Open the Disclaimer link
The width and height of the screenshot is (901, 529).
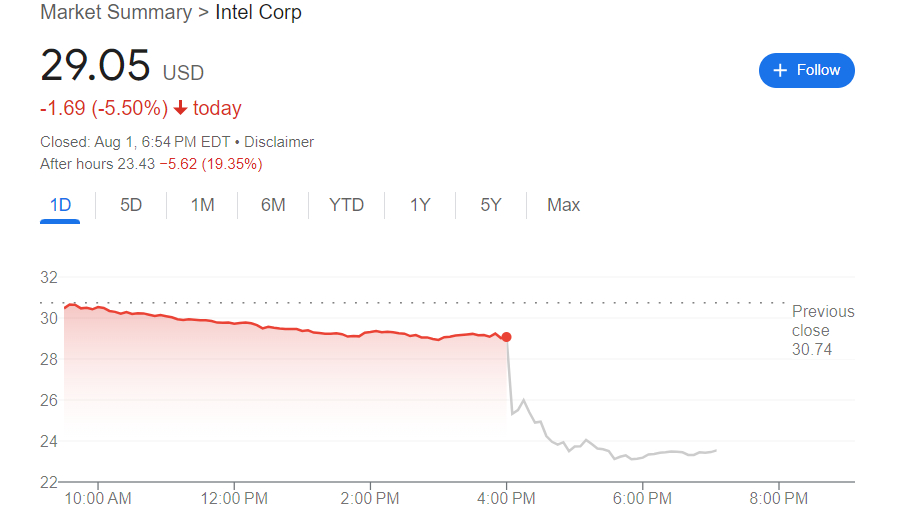[279, 142]
